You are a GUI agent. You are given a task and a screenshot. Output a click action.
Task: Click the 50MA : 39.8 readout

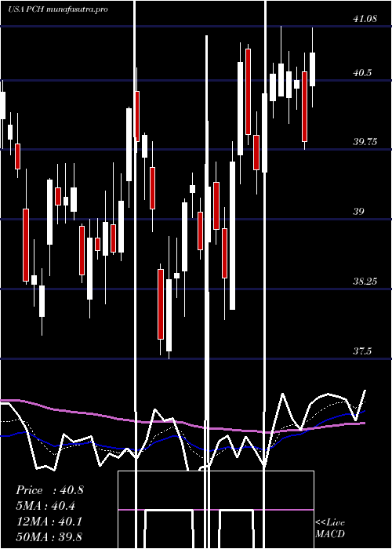click(49, 536)
